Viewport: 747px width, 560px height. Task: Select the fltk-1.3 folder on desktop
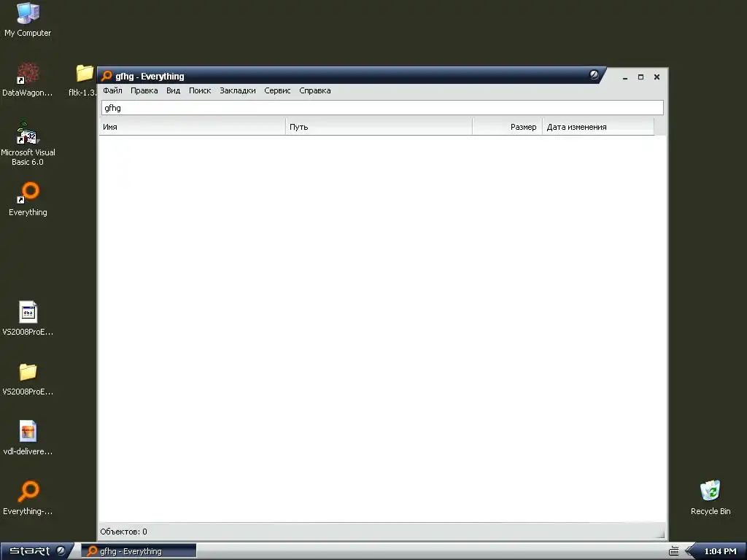83,79
